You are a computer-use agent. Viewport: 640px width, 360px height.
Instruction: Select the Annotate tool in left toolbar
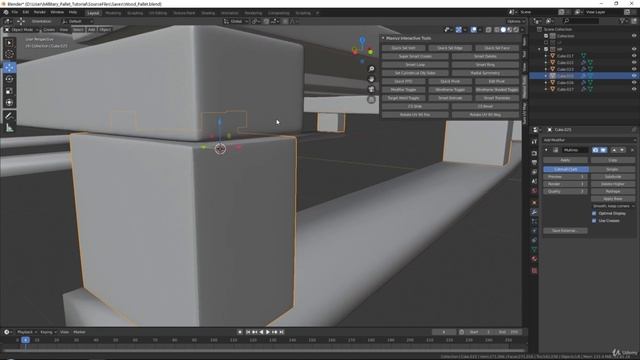[x=9, y=116]
